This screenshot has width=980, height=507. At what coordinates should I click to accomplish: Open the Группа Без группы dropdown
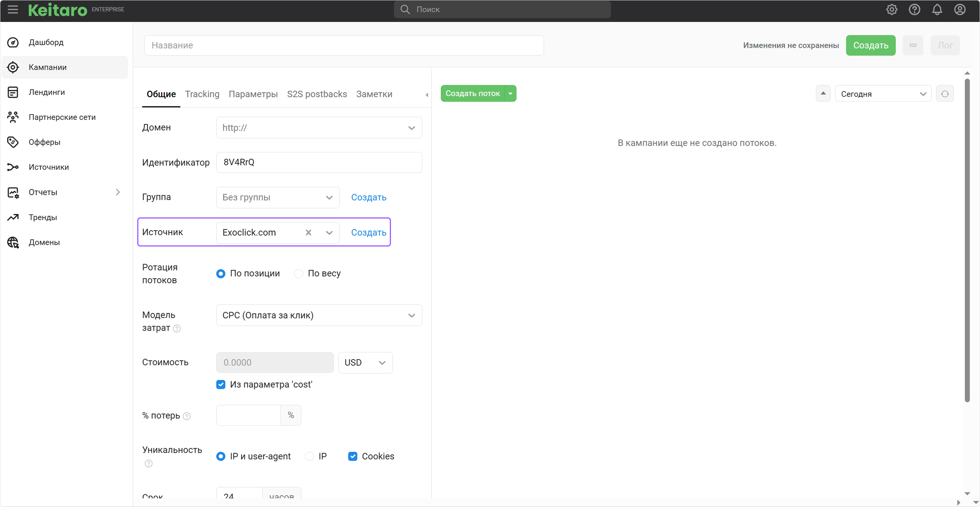[x=278, y=197]
